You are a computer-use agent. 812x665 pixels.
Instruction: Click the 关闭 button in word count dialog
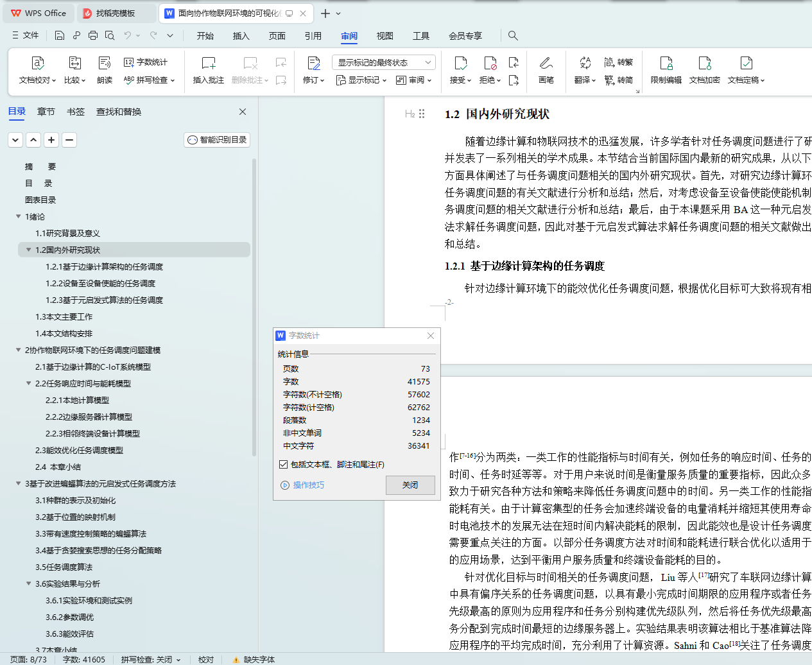pyautogui.click(x=410, y=485)
